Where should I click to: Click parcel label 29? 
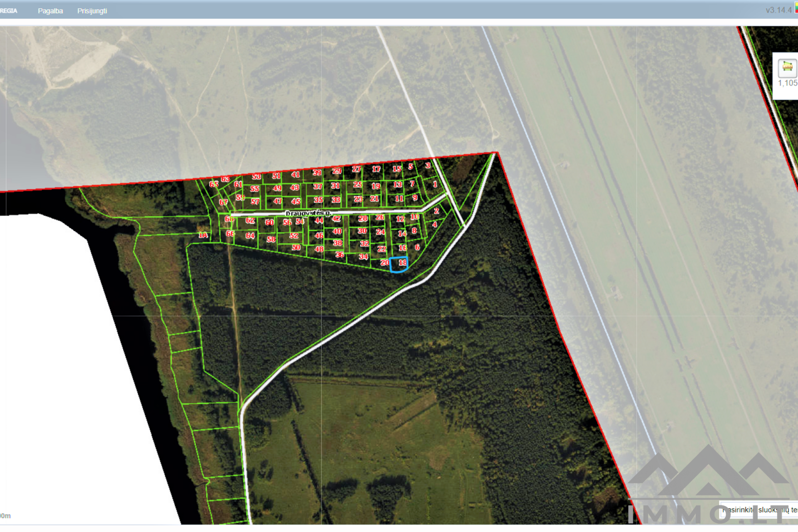pos(337,171)
